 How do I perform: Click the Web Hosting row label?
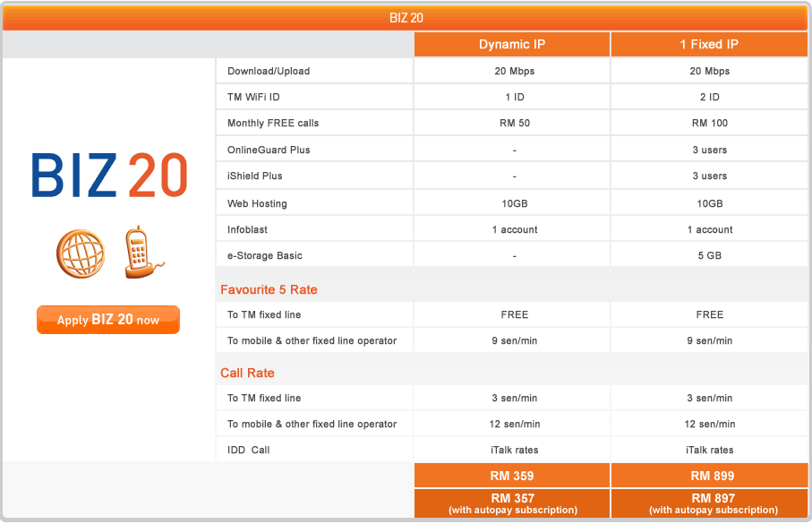coord(257,203)
